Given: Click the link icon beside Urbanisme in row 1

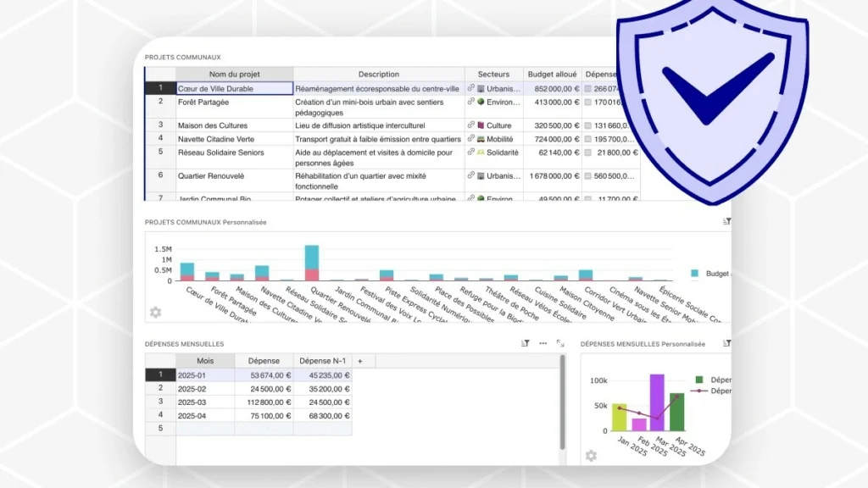Looking at the screenshot, I should [470, 87].
